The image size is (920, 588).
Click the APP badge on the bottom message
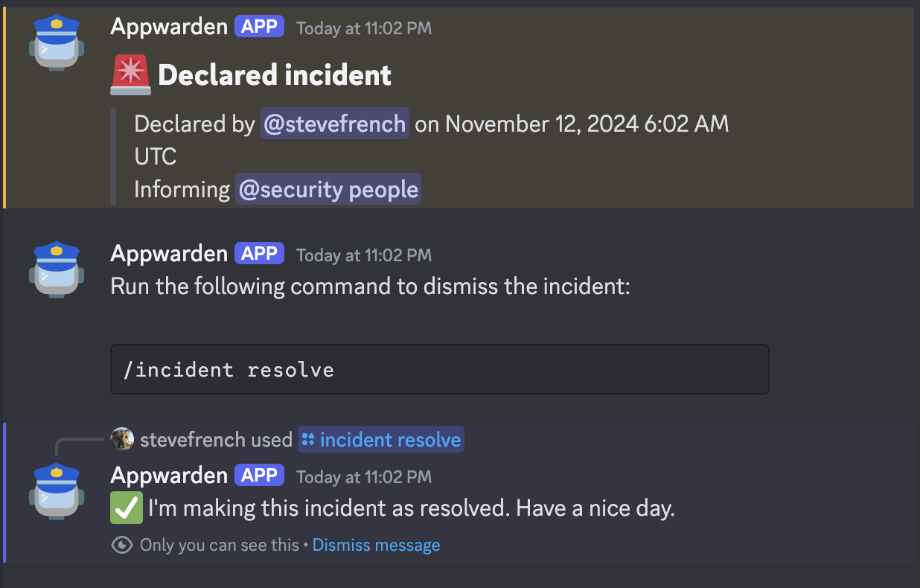click(259, 475)
